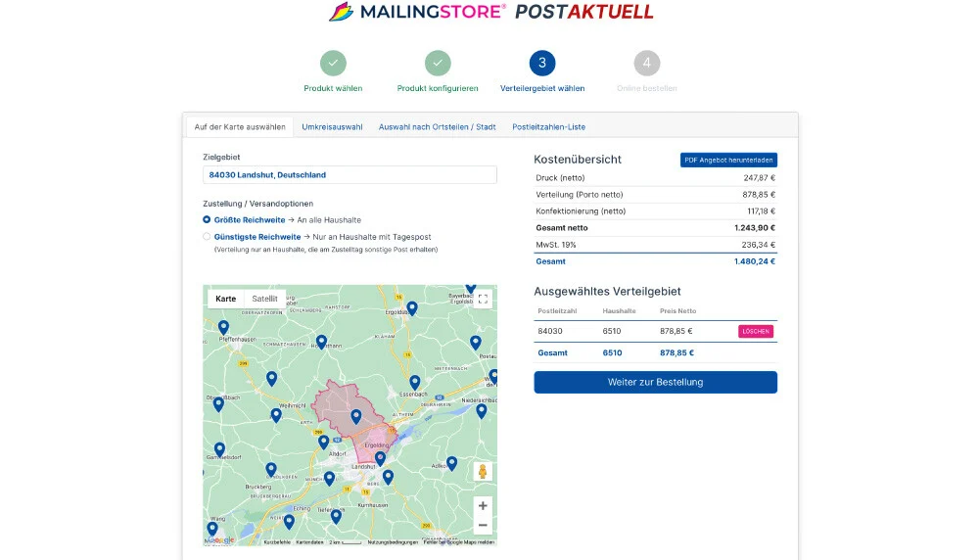This screenshot has width=979, height=560.
Task: Open Street View pegman on the map
Action: (x=483, y=471)
